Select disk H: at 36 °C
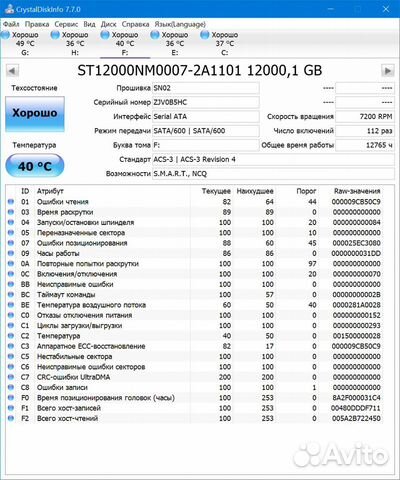This screenshot has width=400, height=480. (x=75, y=43)
